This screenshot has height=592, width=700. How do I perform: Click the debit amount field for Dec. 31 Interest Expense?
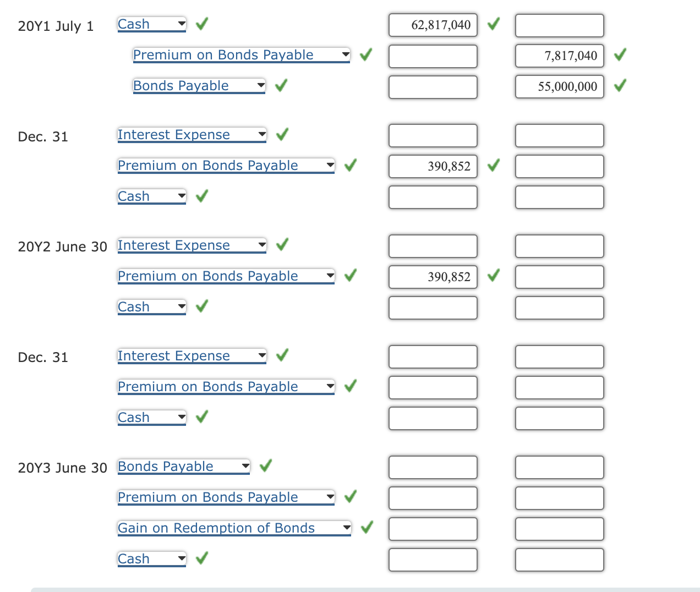[x=433, y=135]
